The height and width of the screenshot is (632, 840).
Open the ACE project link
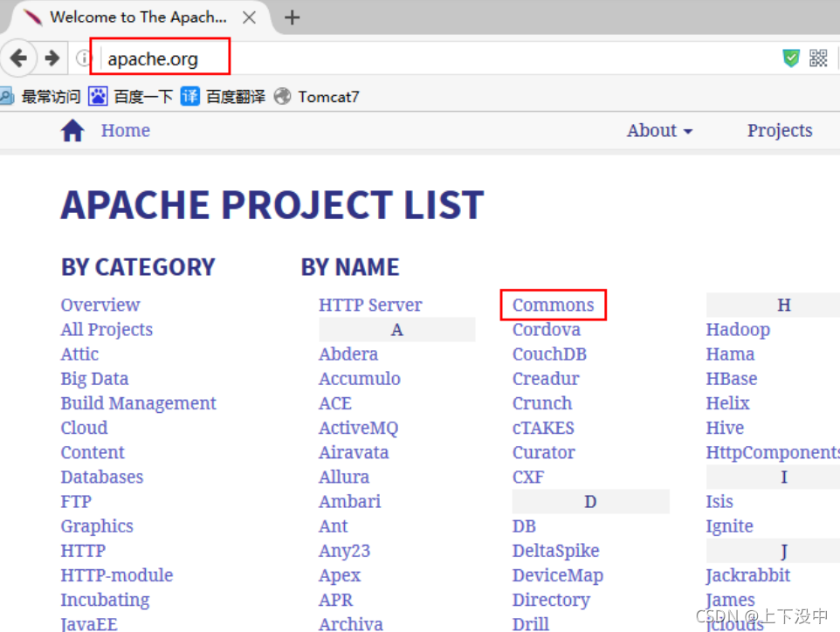335,403
